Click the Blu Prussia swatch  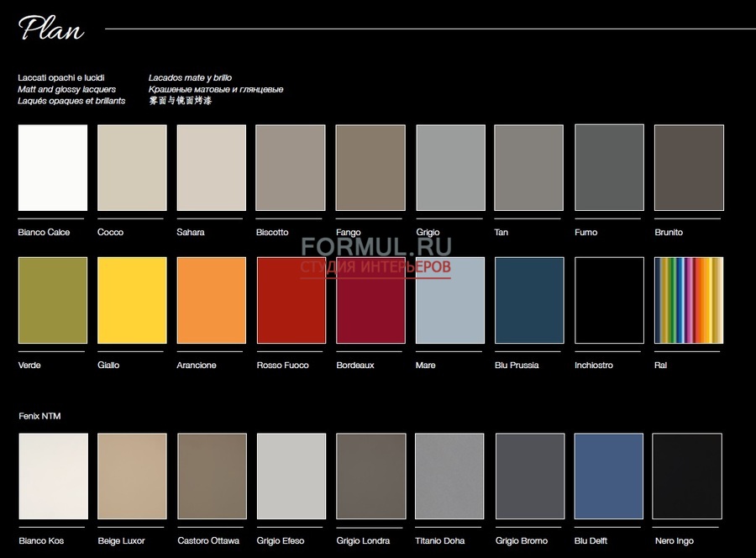click(x=528, y=300)
